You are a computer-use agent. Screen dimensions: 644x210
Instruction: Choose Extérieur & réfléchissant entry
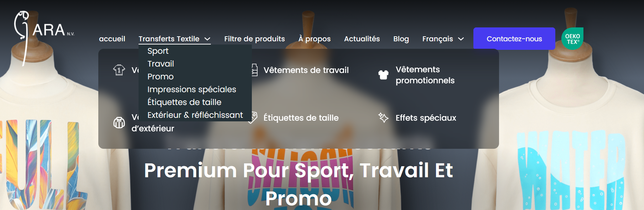(x=195, y=115)
